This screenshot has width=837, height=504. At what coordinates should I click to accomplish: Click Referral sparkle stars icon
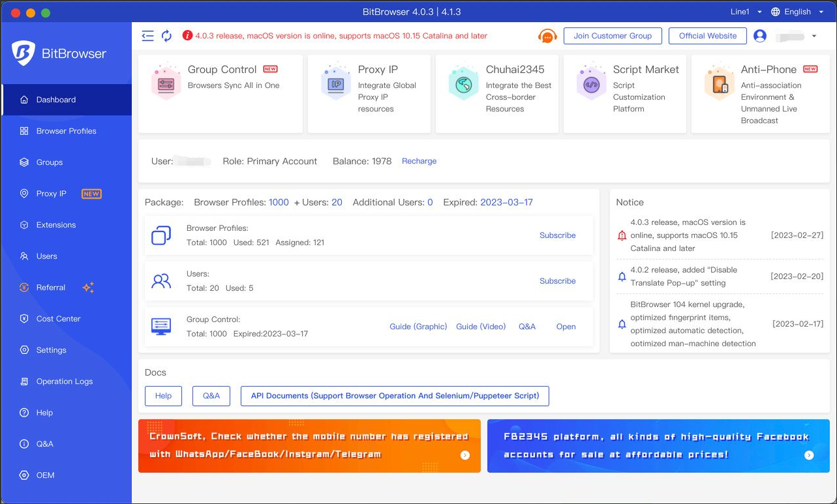(x=88, y=288)
